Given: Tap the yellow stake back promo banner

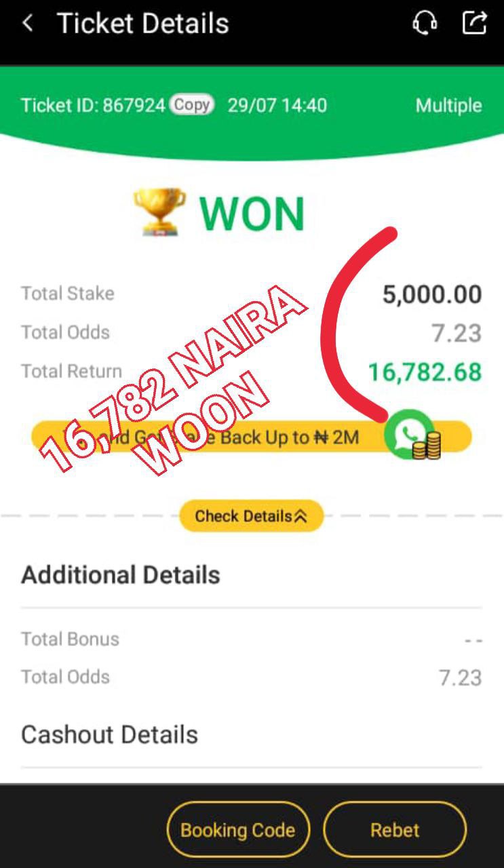Looking at the screenshot, I should [251, 437].
